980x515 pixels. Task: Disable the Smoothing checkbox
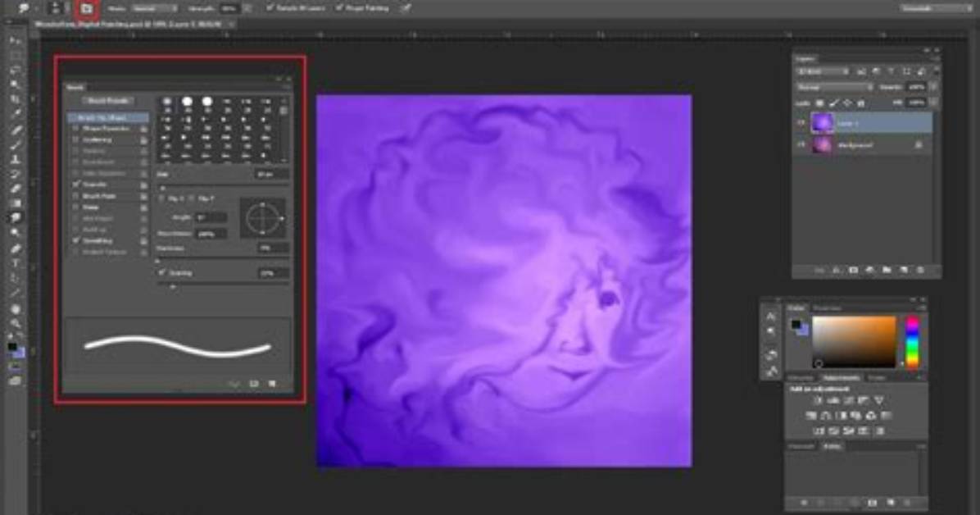[76, 240]
